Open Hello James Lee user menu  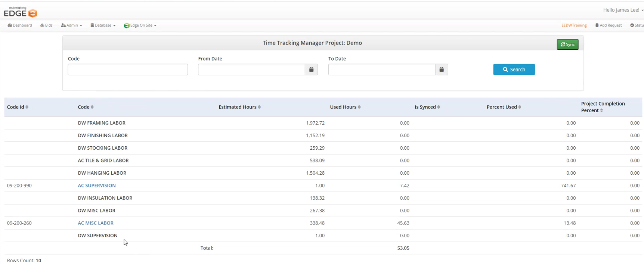[623, 10]
